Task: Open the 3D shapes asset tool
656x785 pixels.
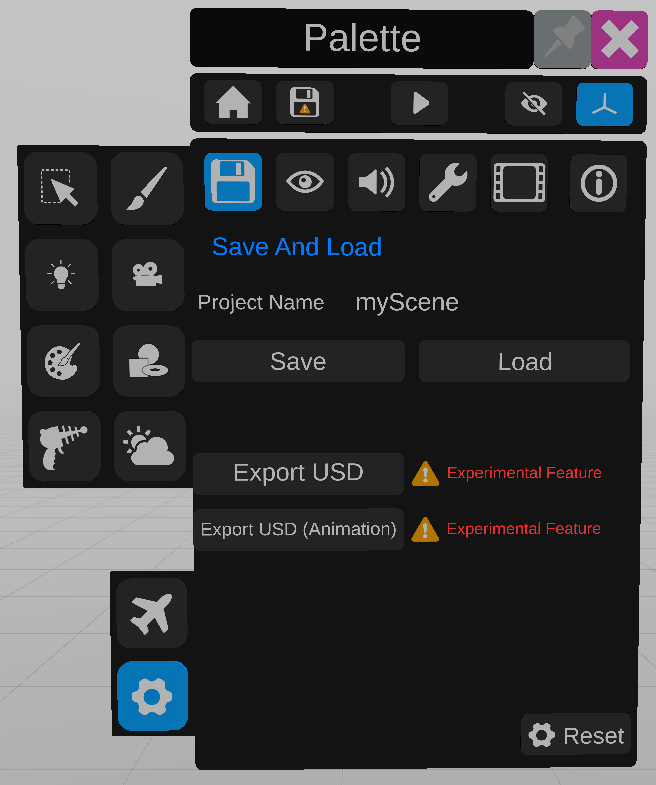Action: click(x=149, y=361)
